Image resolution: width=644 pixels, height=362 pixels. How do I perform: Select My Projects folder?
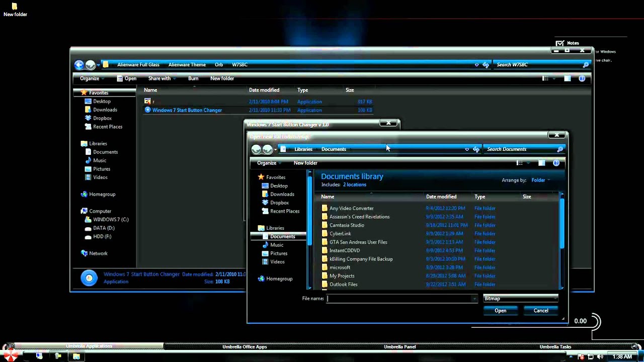click(x=338, y=276)
